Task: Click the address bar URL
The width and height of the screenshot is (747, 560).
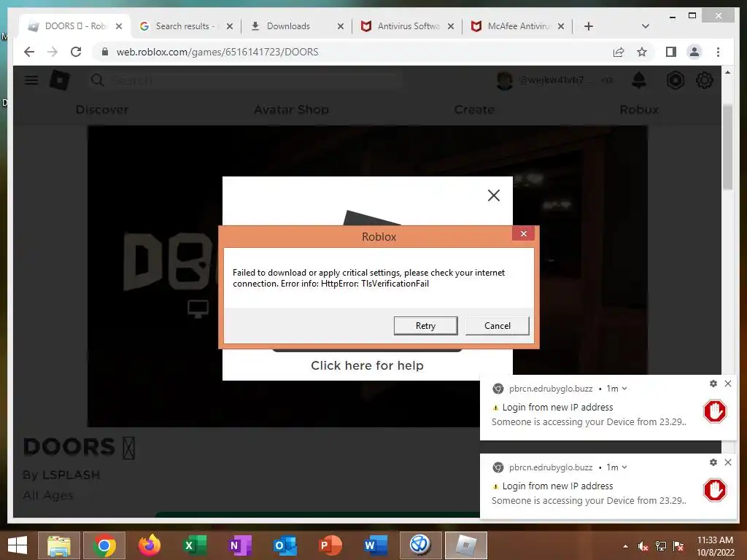Action: (x=217, y=52)
